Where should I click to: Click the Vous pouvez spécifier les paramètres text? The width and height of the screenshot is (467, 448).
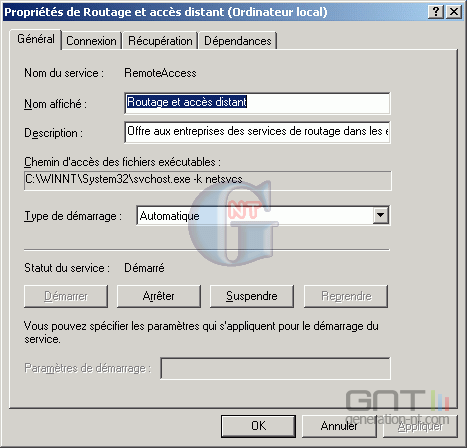(201, 332)
